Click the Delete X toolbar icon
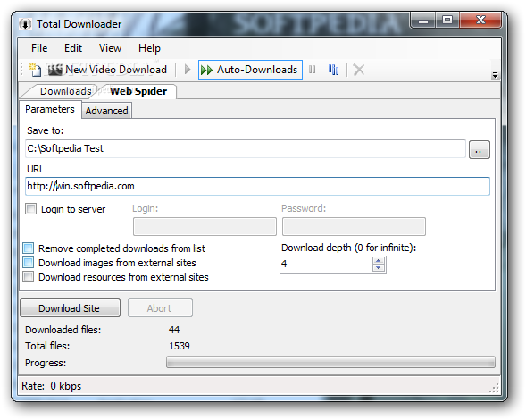 [x=359, y=70]
